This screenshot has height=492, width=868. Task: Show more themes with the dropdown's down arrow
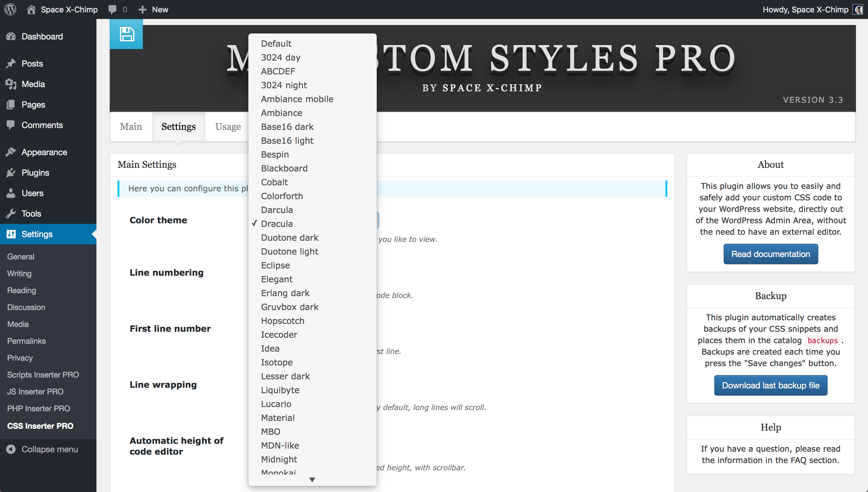pos(312,480)
